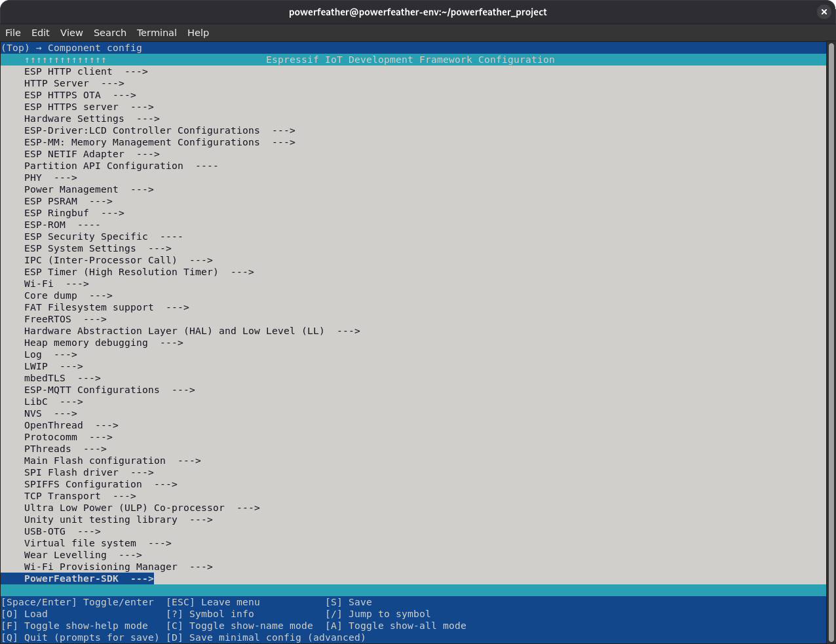The height and width of the screenshot is (644, 836).
Task: Select ESP Timer (High Resolution Timer) entry
Action: tap(139, 272)
